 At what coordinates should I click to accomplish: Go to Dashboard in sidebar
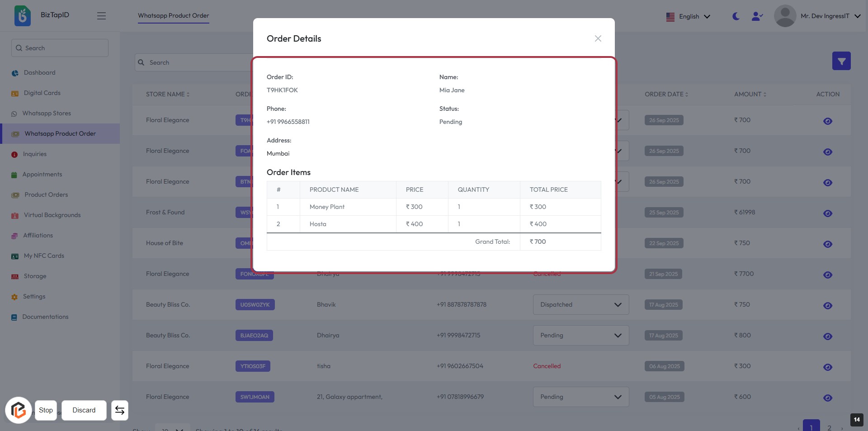pyautogui.click(x=39, y=73)
